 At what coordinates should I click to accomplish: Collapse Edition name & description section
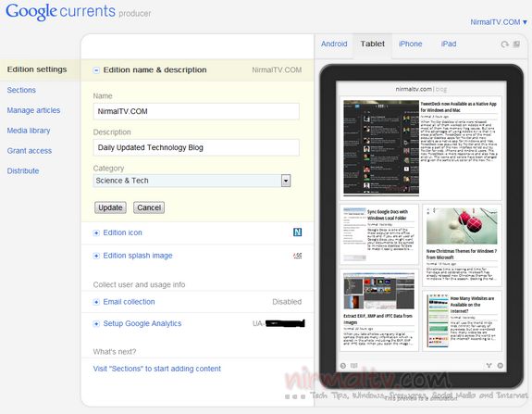coord(96,70)
